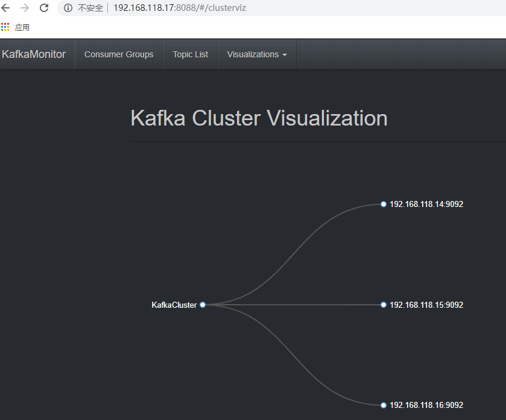Open the site information icon in the address bar

coord(68,8)
